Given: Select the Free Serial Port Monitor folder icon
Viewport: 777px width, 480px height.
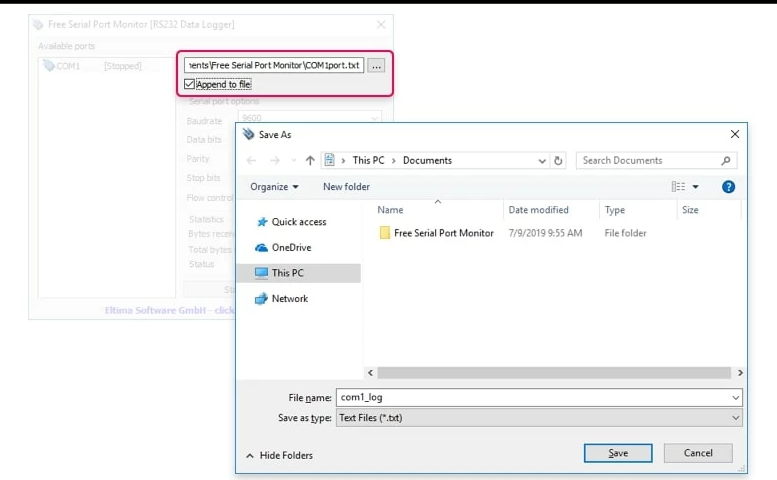Looking at the screenshot, I should (x=385, y=233).
